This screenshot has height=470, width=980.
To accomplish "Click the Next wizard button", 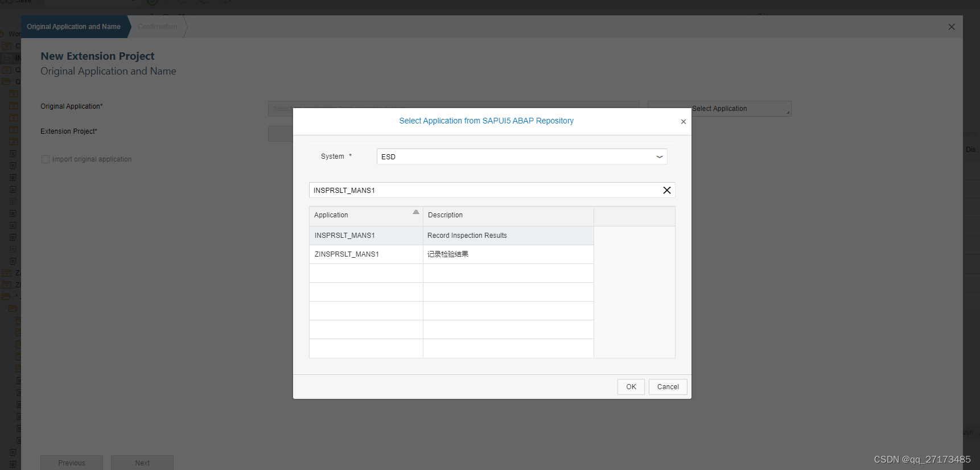I will click(142, 463).
